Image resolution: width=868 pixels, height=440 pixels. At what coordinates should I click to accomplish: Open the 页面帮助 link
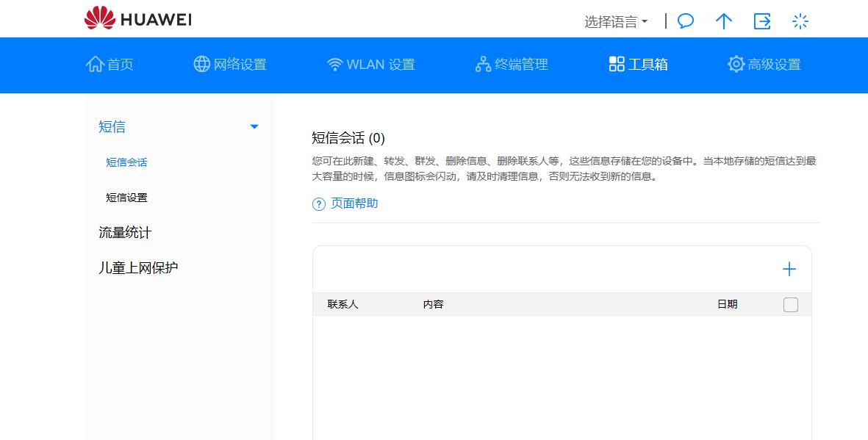[x=353, y=203]
